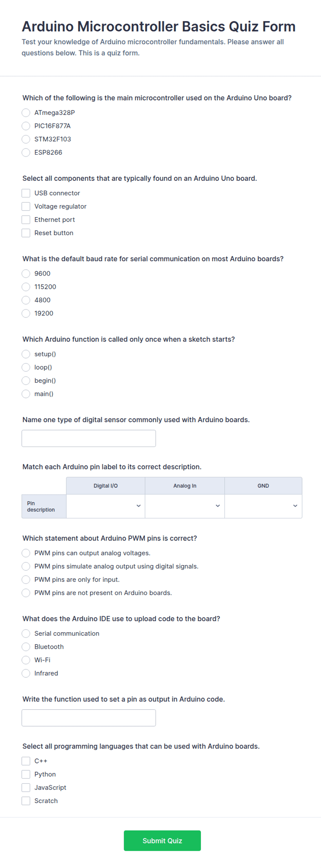Choose the Serial communication upload option
This screenshot has width=321, height=868.
pos(26,633)
